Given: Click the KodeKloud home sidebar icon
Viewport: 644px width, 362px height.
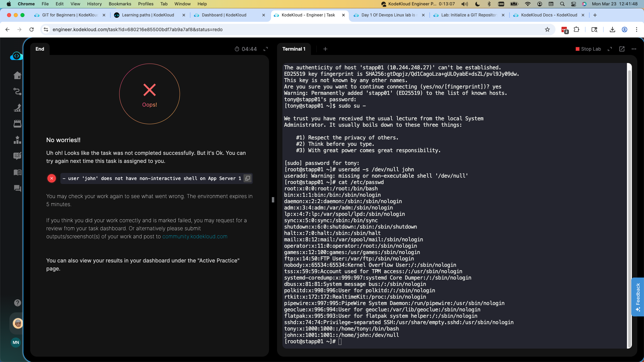Looking at the screenshot, I should pyautogui.click(x=17, y=75).
